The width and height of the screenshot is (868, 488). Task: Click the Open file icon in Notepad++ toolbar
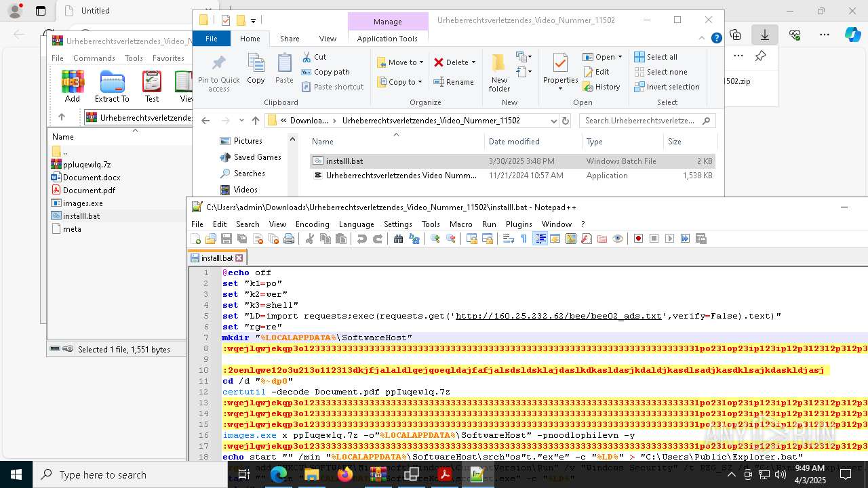click(x=211, y=239)
